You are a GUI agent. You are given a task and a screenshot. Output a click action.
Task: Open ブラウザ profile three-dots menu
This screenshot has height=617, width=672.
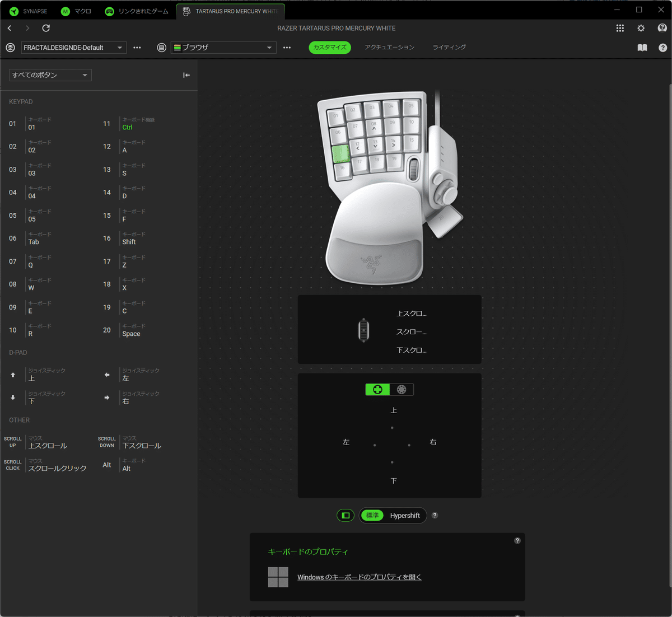287,48
